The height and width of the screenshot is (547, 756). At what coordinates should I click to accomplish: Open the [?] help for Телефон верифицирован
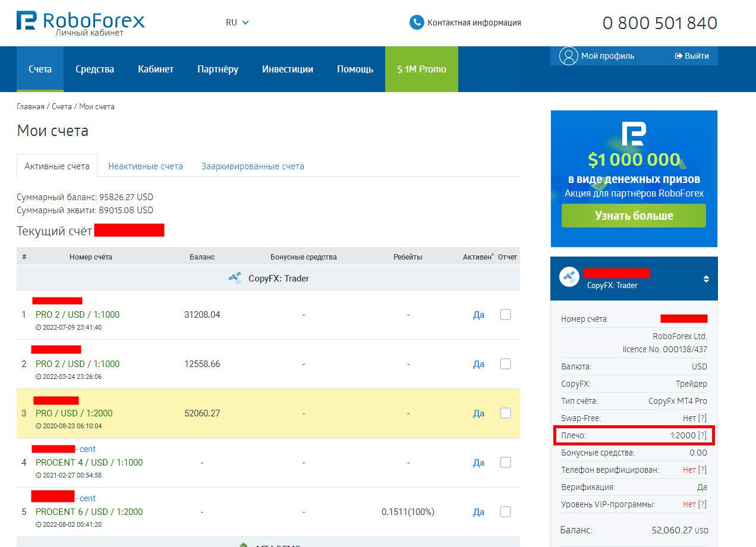703,470
